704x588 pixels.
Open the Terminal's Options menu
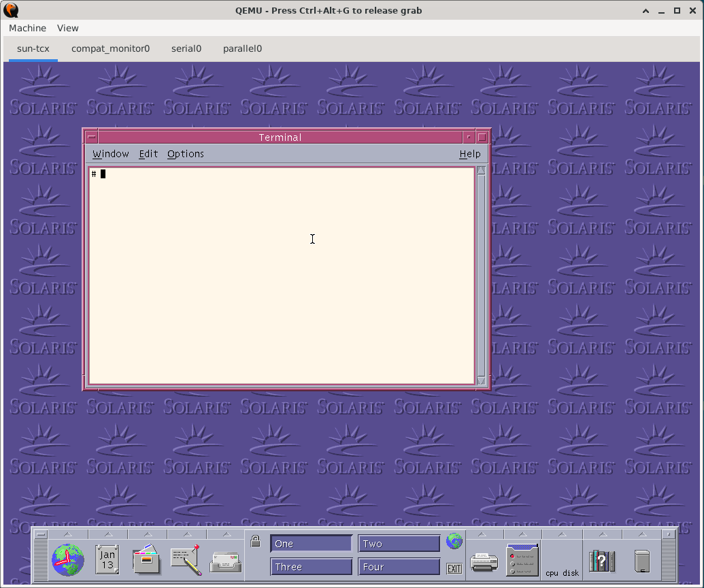tap(185, 154)
